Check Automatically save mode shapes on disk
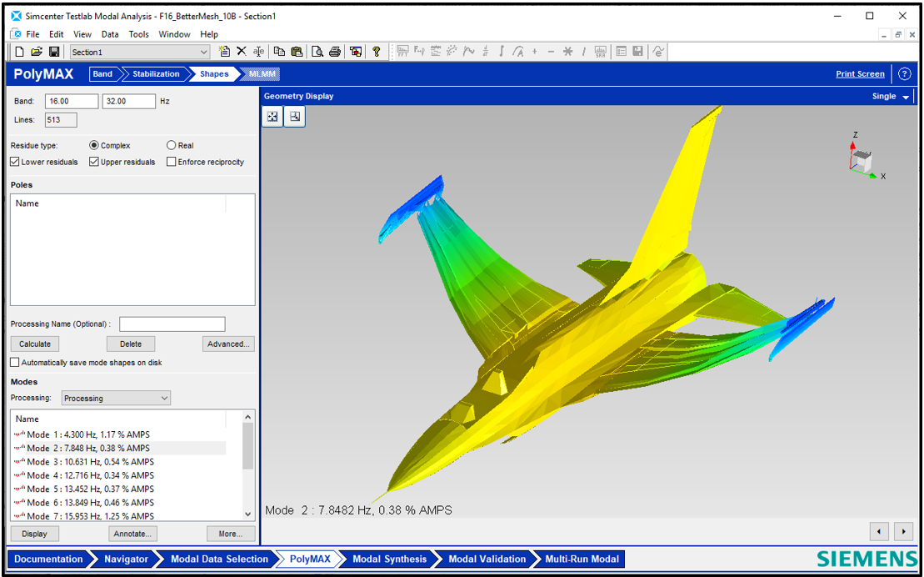924x577 pixels. (x=15, y=363)
